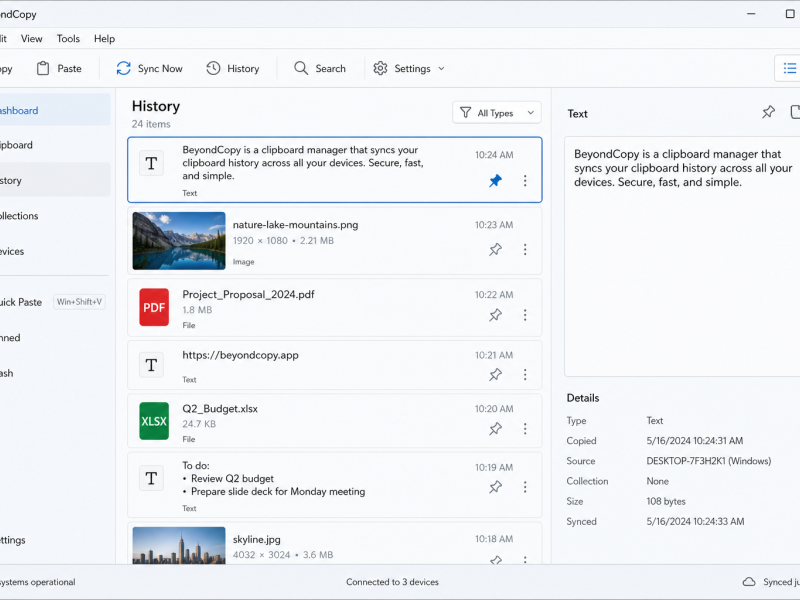Click the green XLSX file icon
Viewport: 800px width, 600px height.
click(154, 421)
